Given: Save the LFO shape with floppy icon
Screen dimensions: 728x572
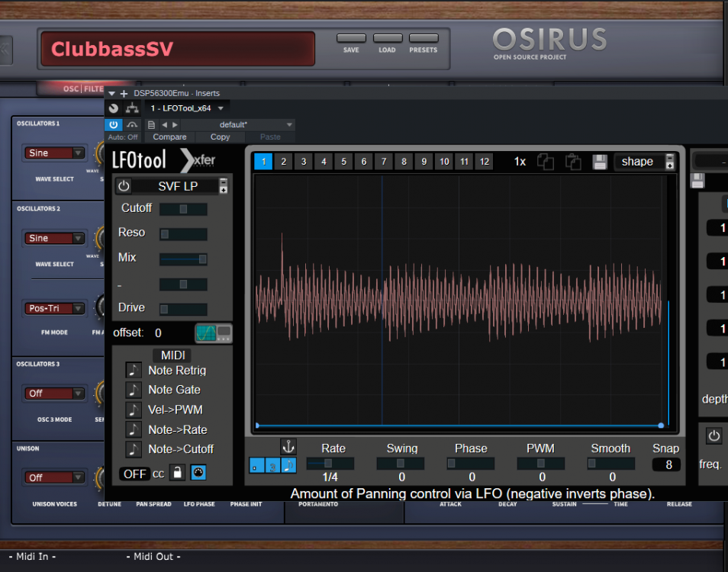Looking at the screenshot, I should (x=599, y=162).
